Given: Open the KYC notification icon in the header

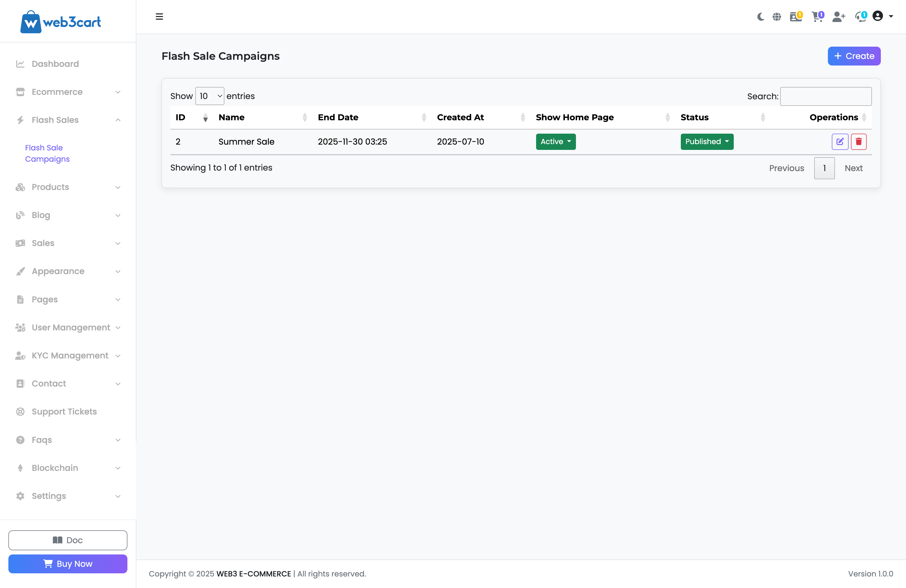Looking at the screenshot, I should click(x=795, y=17).
